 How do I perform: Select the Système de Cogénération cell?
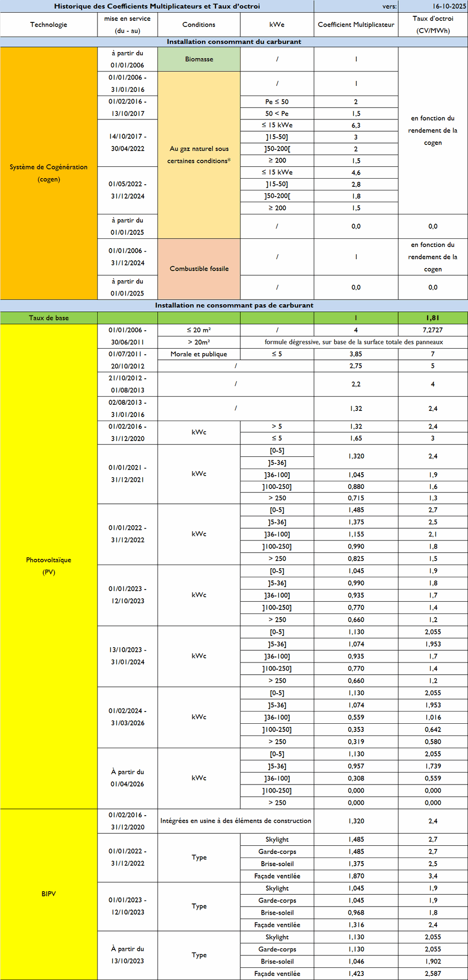pyautogui.click(x=48, y=173)
